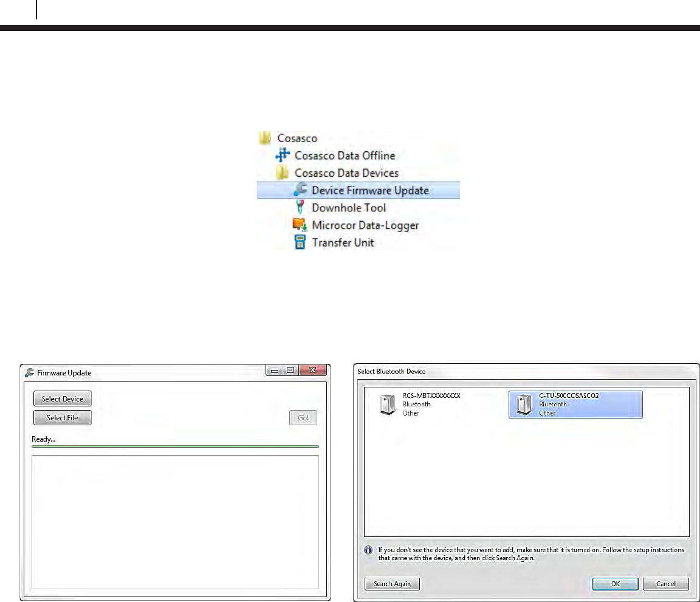Click the Firmware Update window title text
This screenshot has width=700, height=602.
click(64, 372)
